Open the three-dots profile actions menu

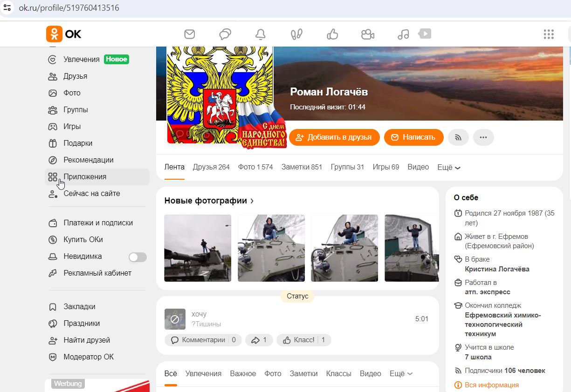pyautogui.click(x=483, y=137)
